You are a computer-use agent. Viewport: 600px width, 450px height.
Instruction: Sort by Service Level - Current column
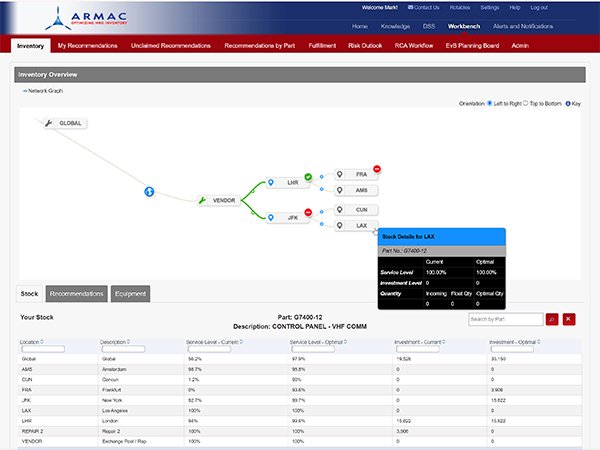click(215, 342)
